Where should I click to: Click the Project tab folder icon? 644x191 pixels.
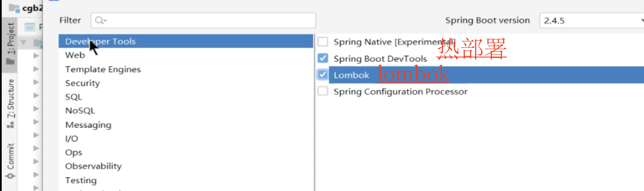[10, 61]
